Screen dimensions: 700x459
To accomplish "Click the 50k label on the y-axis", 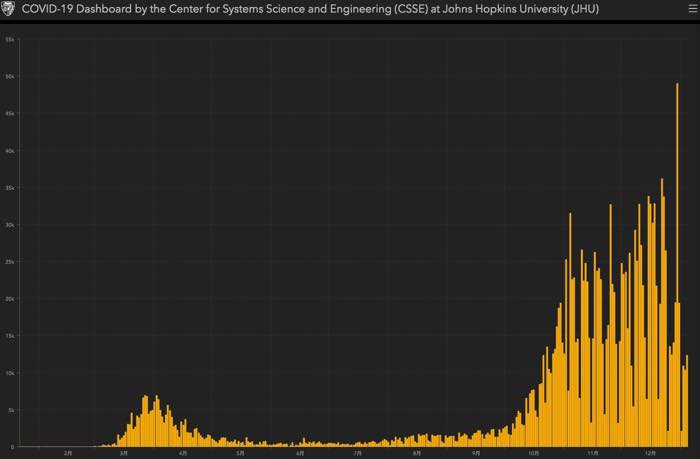I will point(10,77).
